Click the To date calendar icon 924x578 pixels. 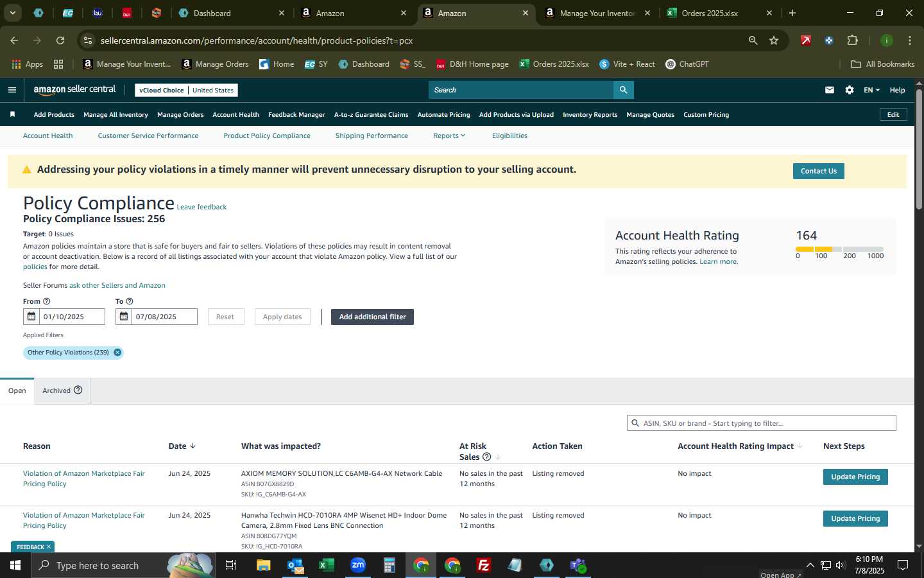click(x=124, y=317)
